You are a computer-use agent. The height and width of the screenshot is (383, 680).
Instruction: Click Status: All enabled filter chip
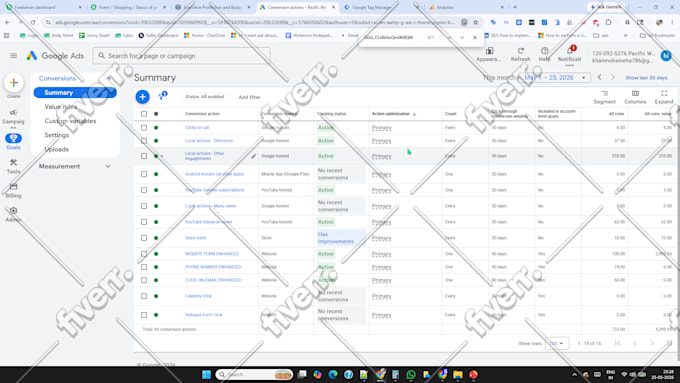pyautogui.click(x=205, y=97)
